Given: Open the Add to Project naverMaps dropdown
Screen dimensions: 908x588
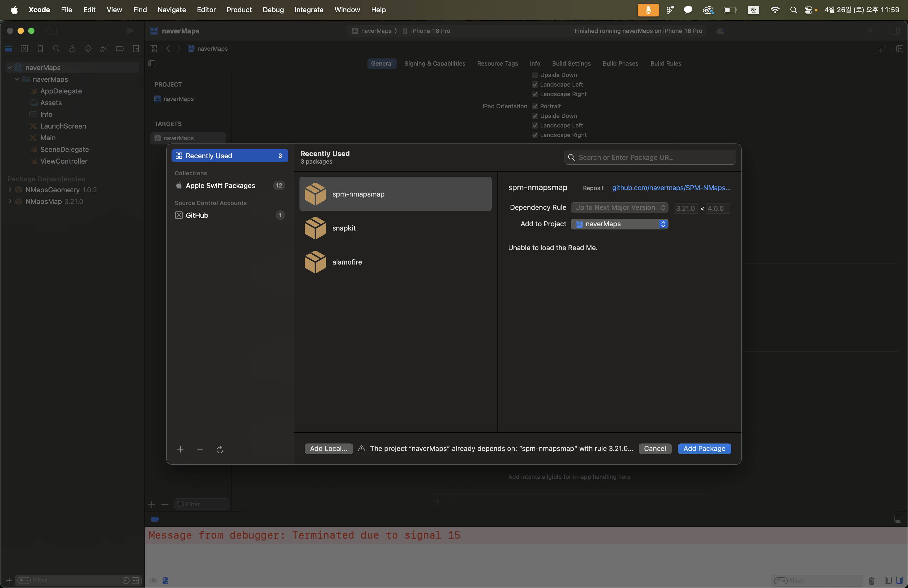Looking at the screenshot, I should [619, 224].
